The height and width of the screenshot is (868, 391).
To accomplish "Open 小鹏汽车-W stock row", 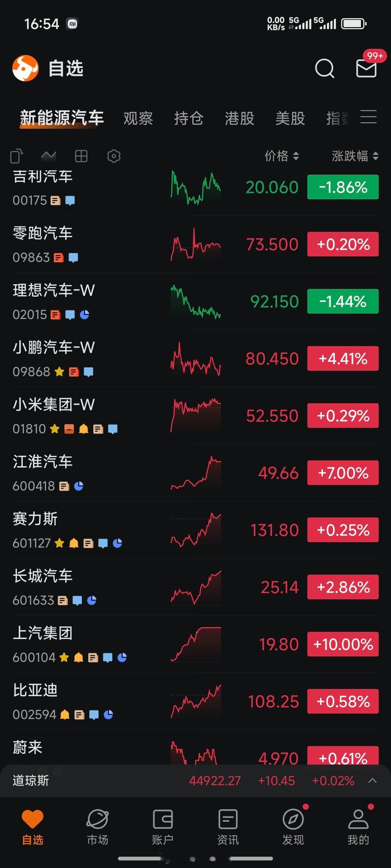I will tap(195, 358).
